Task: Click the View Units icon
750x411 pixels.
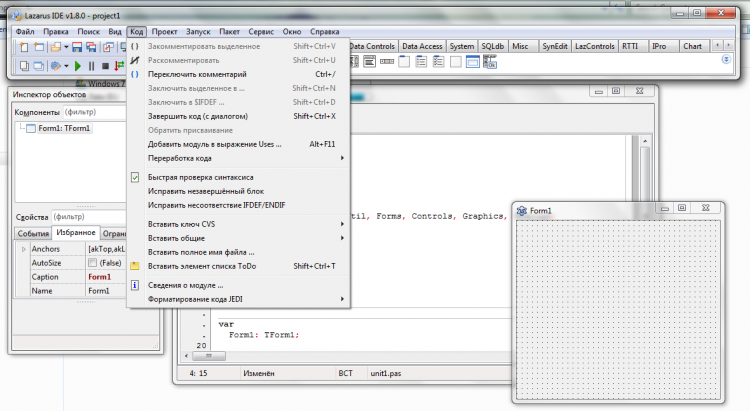Action: [x=24, y=66]
